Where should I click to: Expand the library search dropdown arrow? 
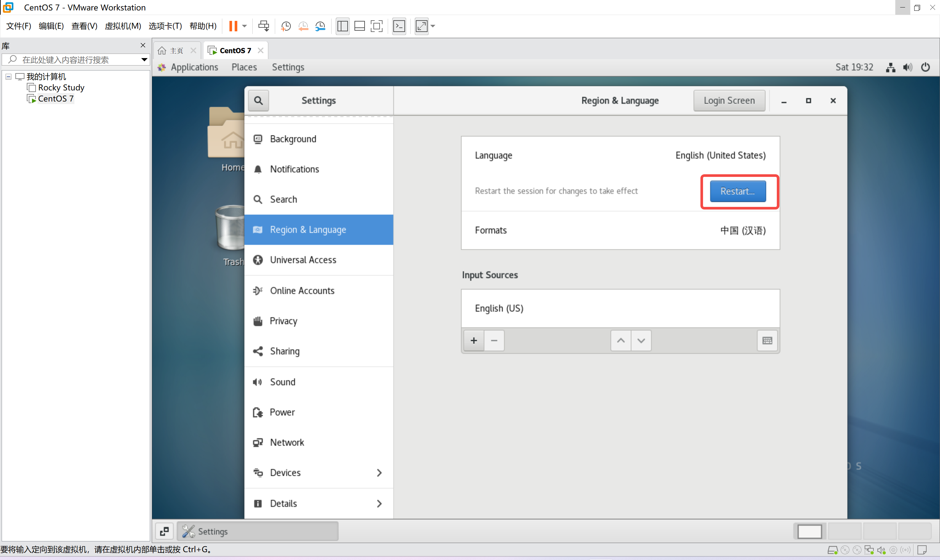pyautogui.click(x=144, y=60)
